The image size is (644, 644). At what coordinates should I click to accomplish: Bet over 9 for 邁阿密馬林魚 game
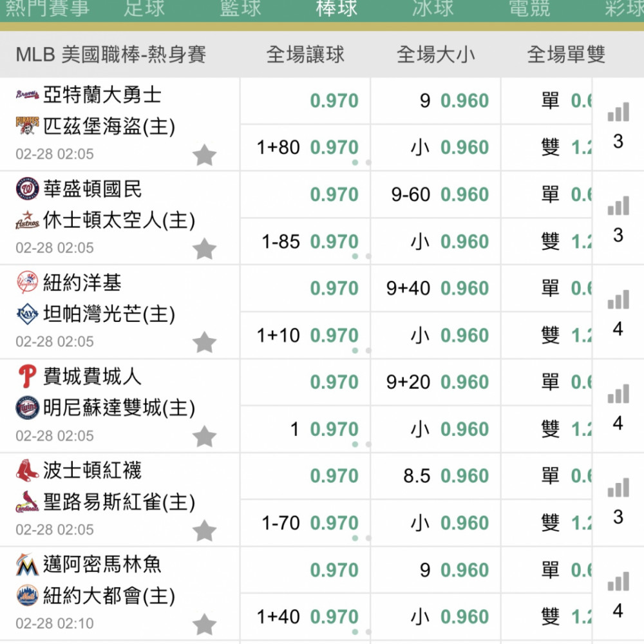(435, 570)
